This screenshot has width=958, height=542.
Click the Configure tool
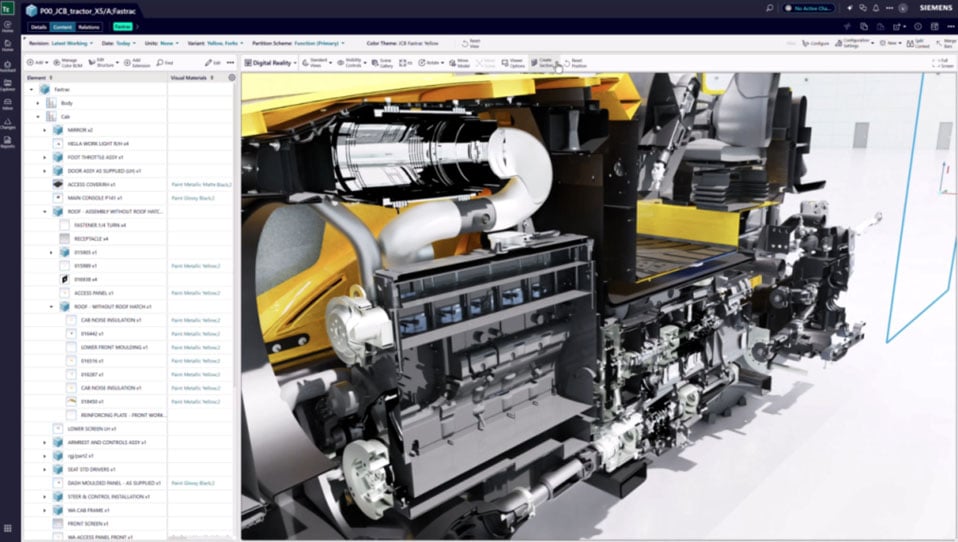click(x=815, y=43)
